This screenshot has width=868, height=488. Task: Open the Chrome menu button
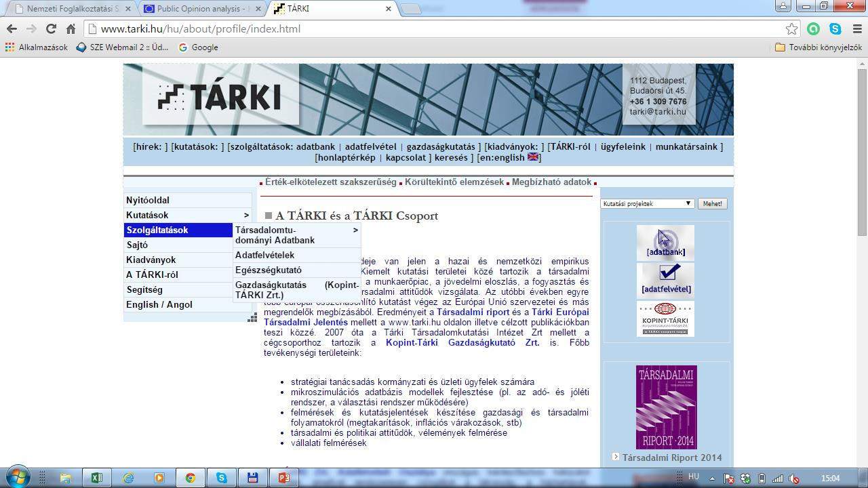(856, 29)
